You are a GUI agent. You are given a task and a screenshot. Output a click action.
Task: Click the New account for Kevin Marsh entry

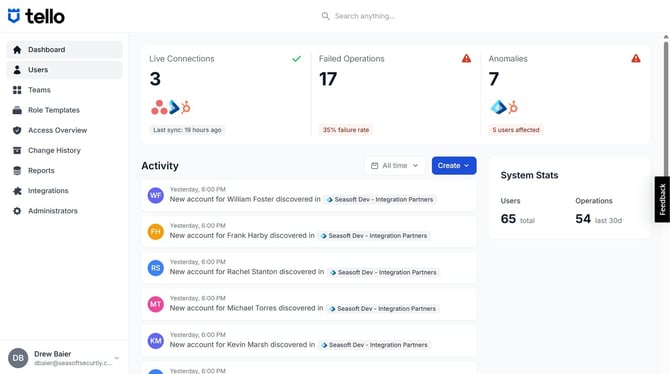point(309,341)
